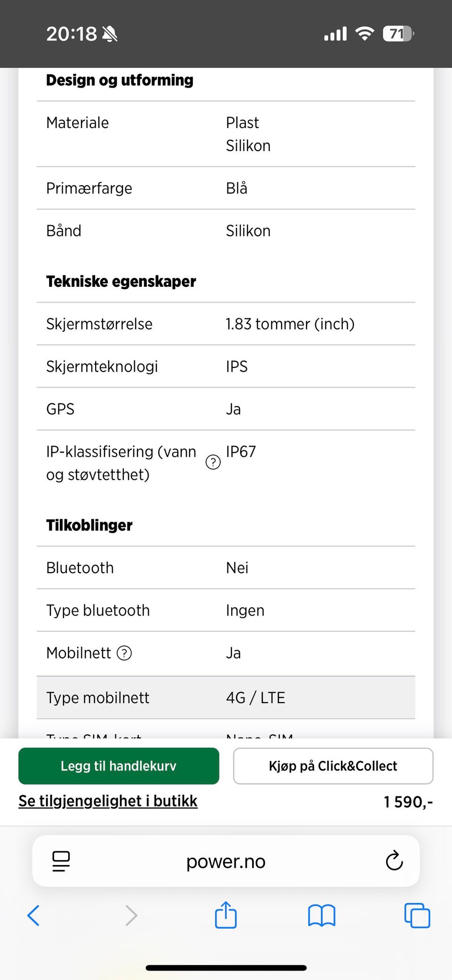Tap the Tilkoblinger section heading

click(x=89, y=525)
